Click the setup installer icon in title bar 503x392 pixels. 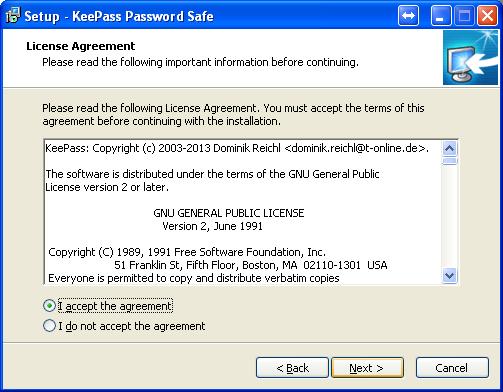[x=13, y=15]
